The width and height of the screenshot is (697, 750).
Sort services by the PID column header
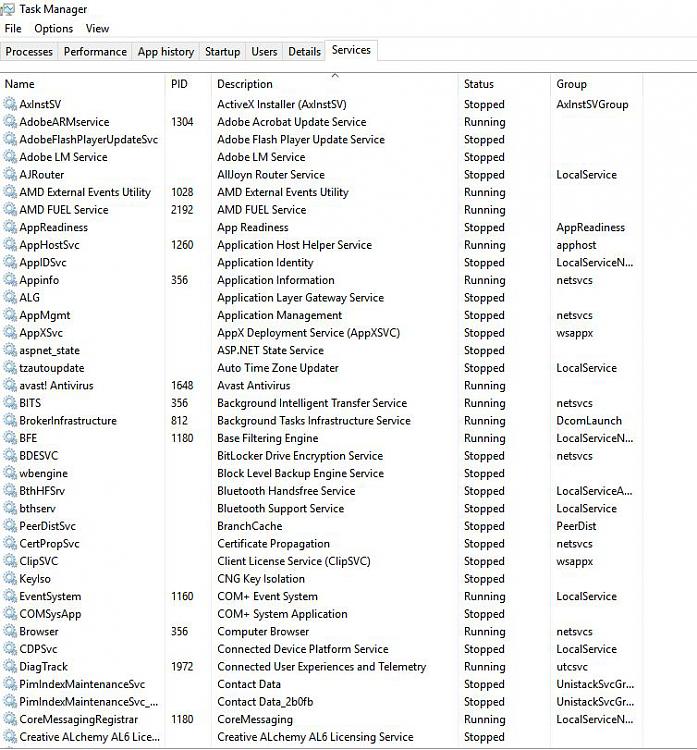click(x=188, y=84)
